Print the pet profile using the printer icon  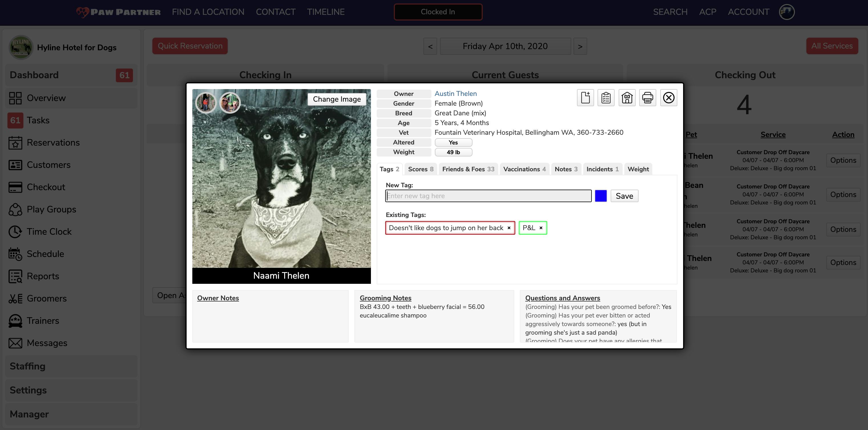(648, 97)
